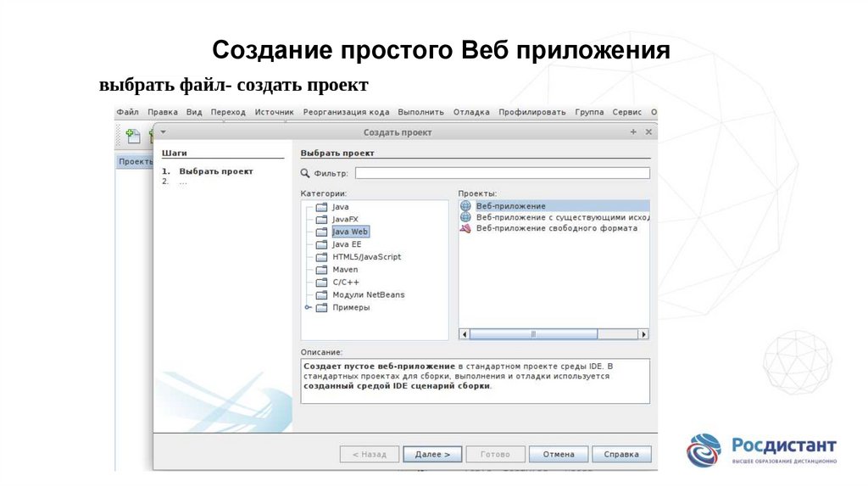Click the globe icon of Веб-приложение

pyautogui.click(x=465, y=206)
